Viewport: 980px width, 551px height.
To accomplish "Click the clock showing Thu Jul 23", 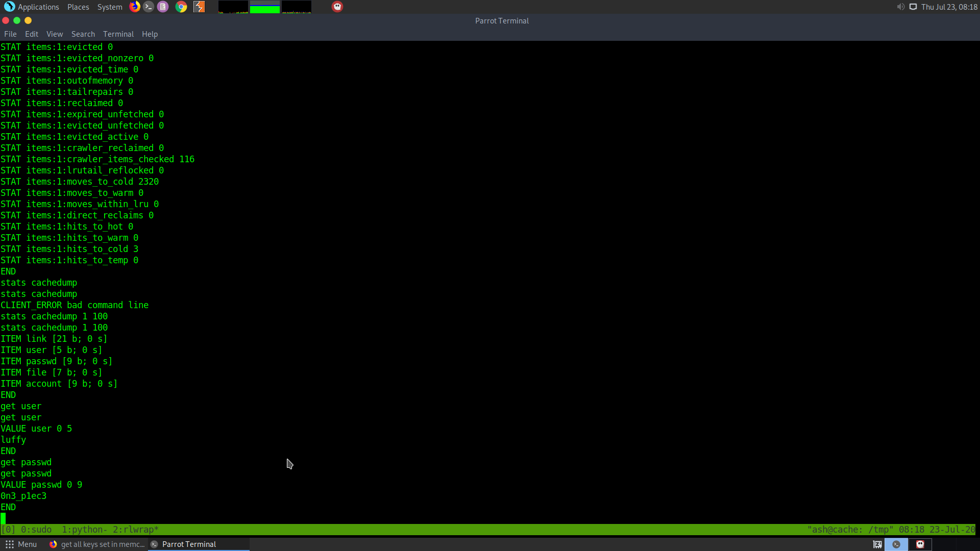I will 949,7.
